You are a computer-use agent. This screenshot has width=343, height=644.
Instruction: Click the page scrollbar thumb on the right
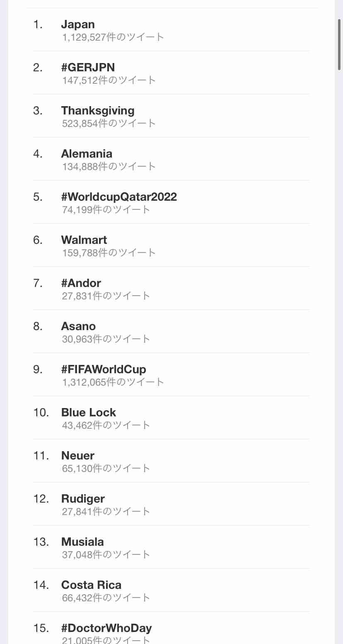tap(339, 44)
